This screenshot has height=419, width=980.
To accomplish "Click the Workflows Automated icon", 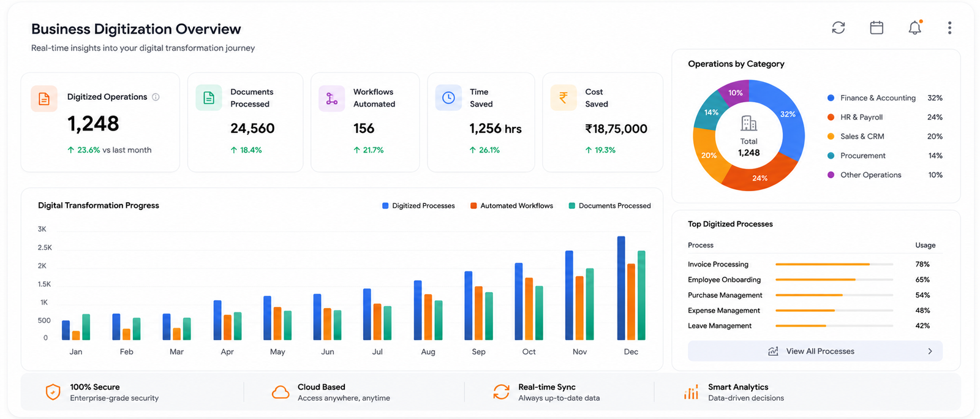I will coord(331,98).
